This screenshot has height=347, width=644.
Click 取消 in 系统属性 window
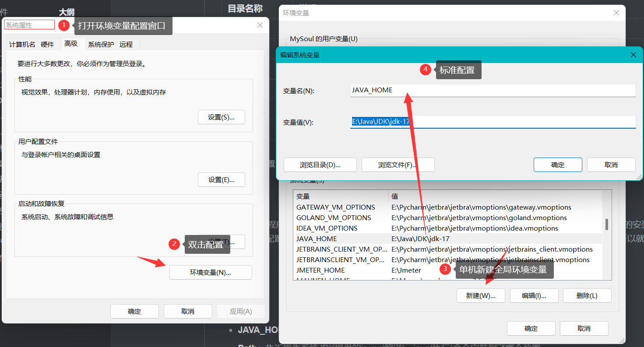pyautogui.click(x=188, y=312)
